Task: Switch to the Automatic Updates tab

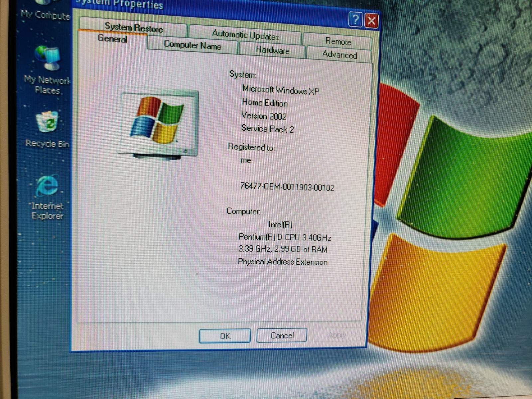Action: [x=245, y=35]
